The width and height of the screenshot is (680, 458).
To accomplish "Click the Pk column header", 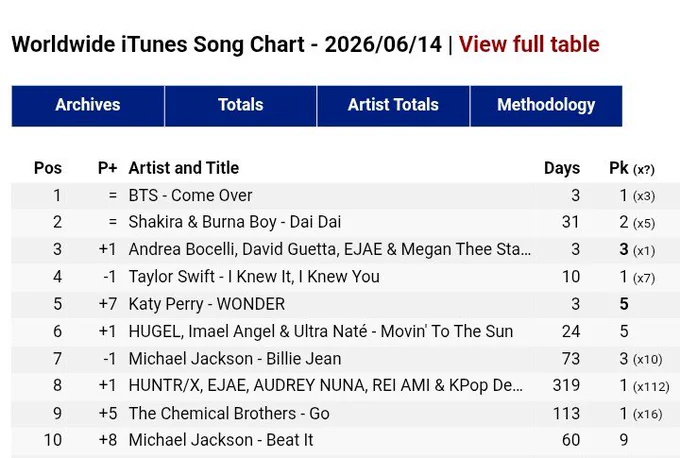I will click(632, 168).
